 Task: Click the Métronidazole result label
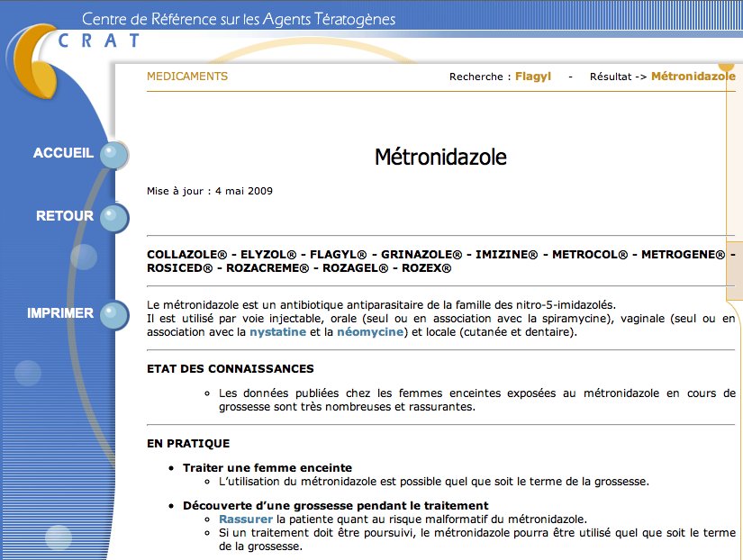(x=693, y=77)
